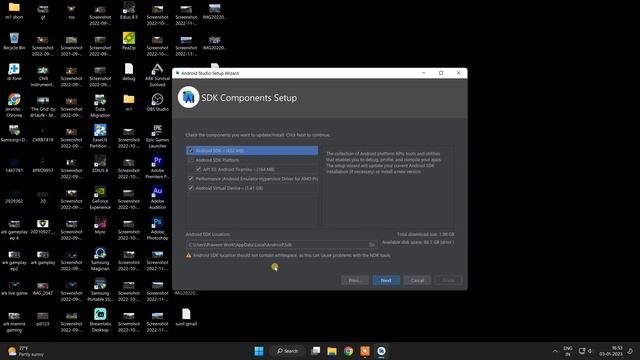Toggle the Performance Android Emulator Hypervisor checkbox

click(191, 179)
